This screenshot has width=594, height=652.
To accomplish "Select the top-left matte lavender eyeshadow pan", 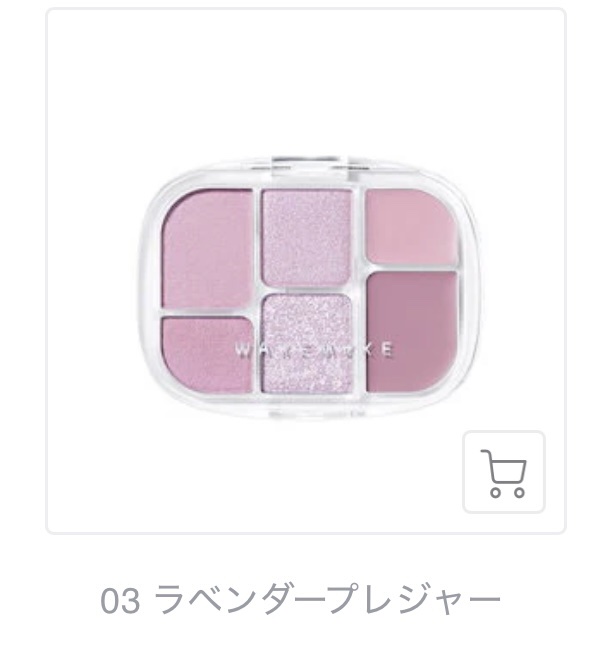I will [x=207, y=249].
